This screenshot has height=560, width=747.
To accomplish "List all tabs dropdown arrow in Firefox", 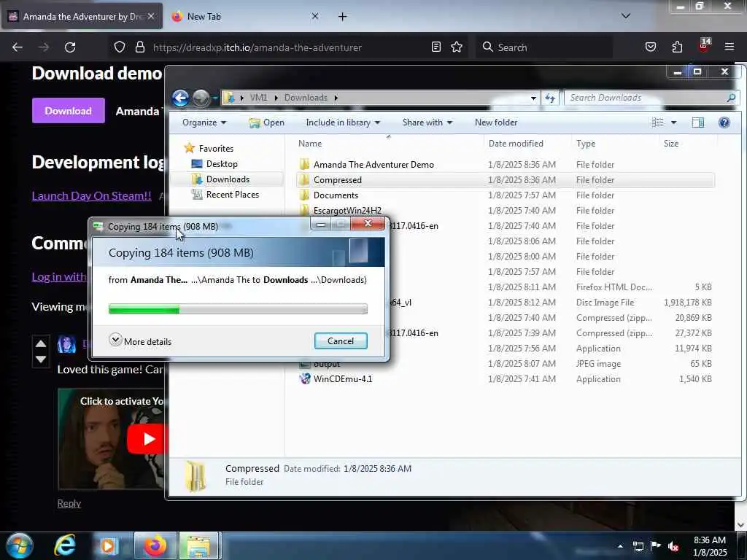I will coord(626,16).
